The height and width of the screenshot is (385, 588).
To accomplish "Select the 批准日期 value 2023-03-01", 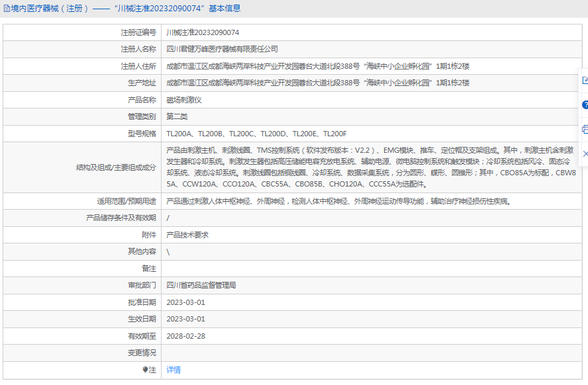I will [x=186, y=302].
